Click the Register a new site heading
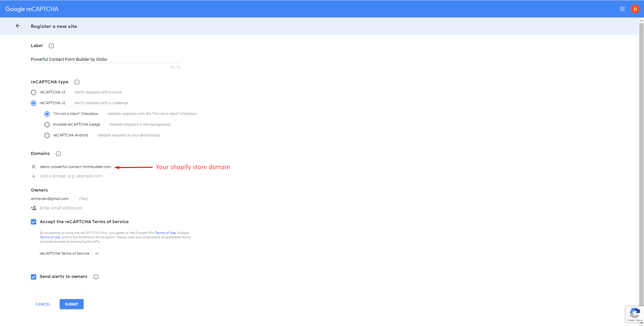Screen dimensions: 644x326 point(54,26)
